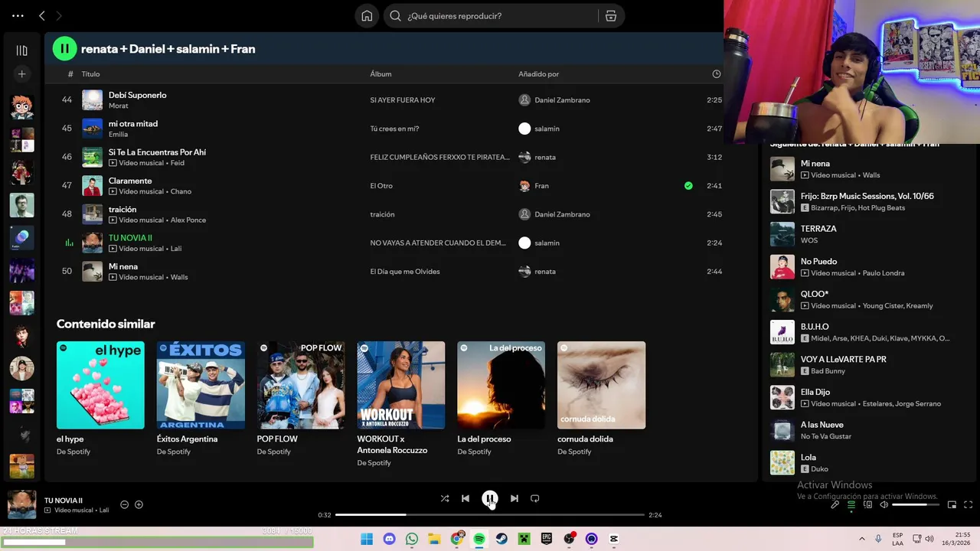The image size is (980, 551).
Task: Open connect to a device icon
Action: tap(867, 505)
